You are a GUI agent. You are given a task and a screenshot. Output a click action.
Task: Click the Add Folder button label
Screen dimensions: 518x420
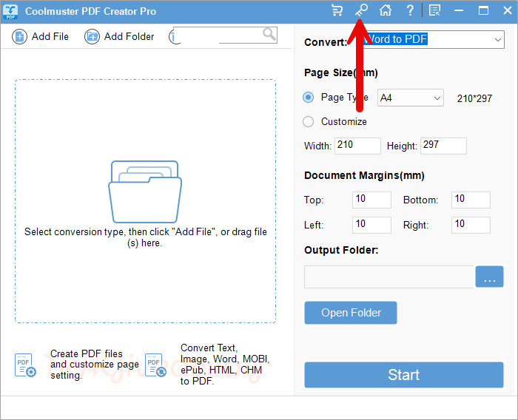coord(129,37)
